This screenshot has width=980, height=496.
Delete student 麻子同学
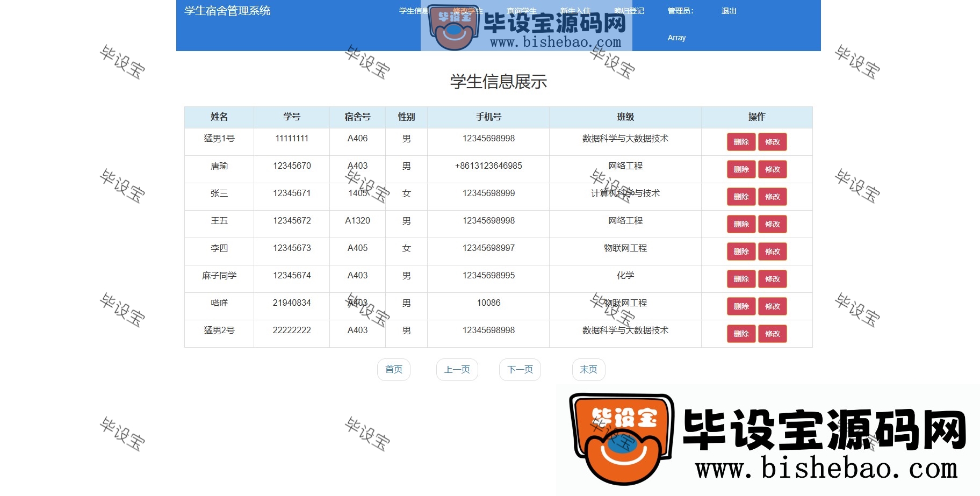(741, 279)
